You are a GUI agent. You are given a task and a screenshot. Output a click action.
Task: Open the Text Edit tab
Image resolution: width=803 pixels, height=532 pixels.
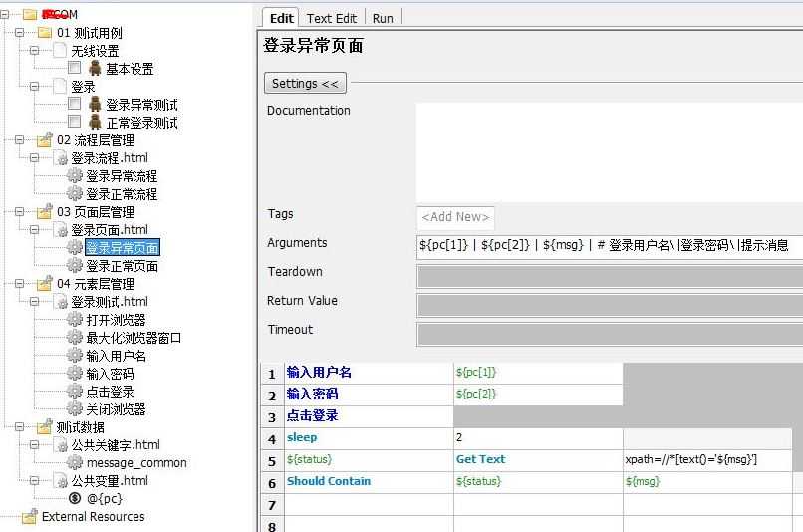coord(332,19)
